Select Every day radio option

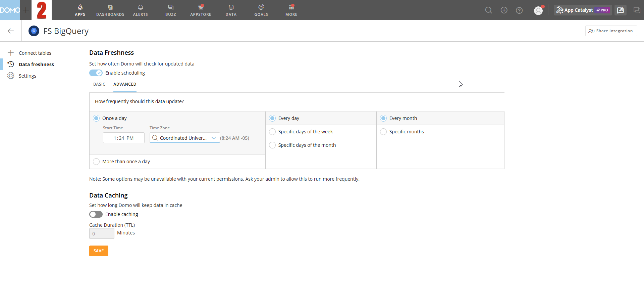tap(272, 118)
